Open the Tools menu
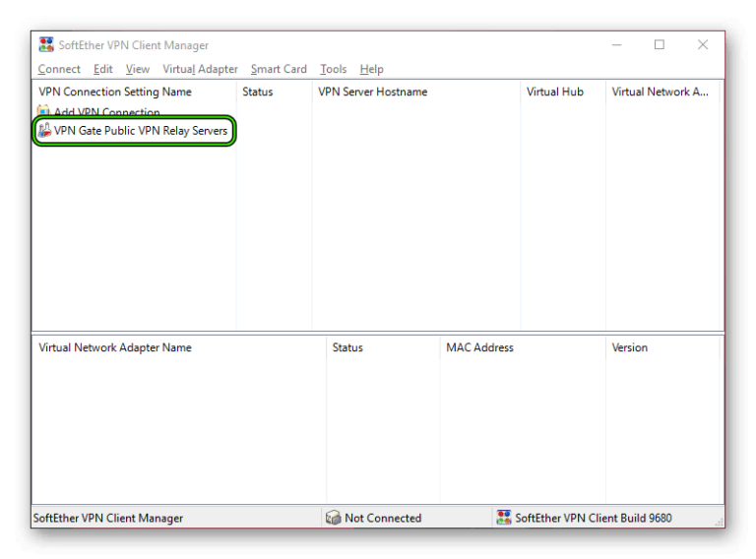The width and height of the screenshot is (756, 559). click(334, 69)
